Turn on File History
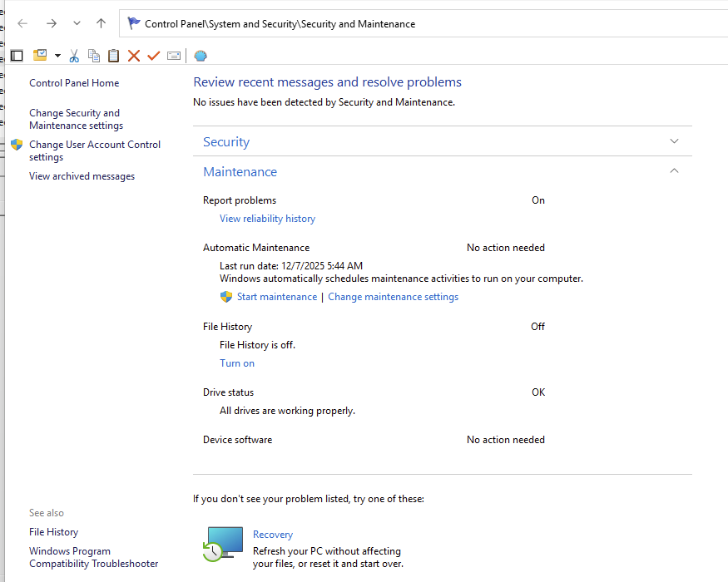The height and width of the screenshot is (582, 728). click(x=237, y=363)
